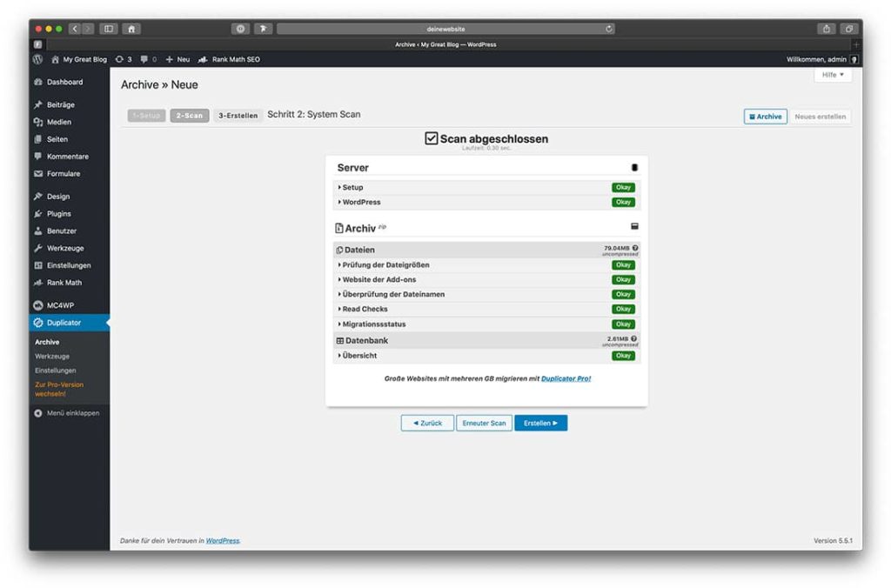
Task: Click the Archive button at top right
Action: click(766, 117)
